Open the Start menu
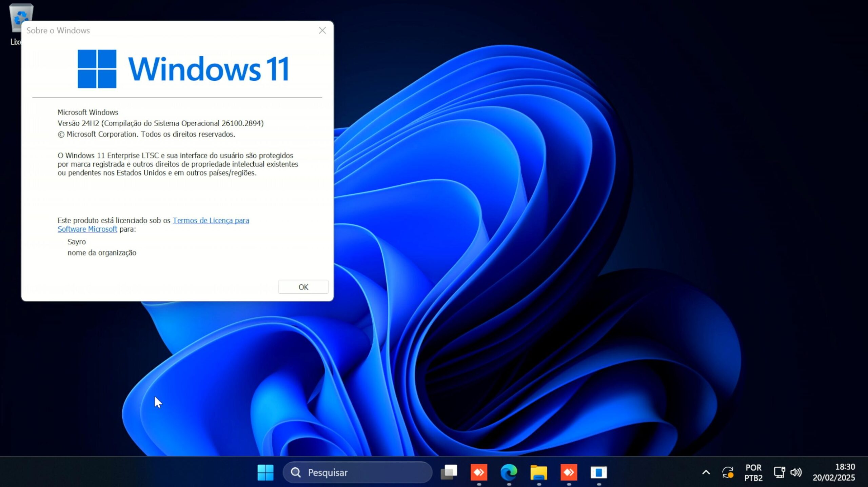The width and height of the screenshot is (868, 487). 265,472
